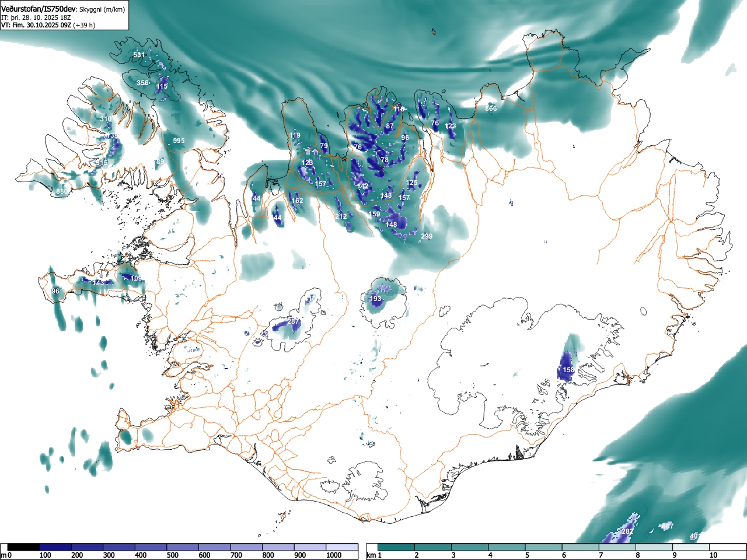The image size is (747, 560).
Task: Click the 'IT: þri. 28. 10. 2025 18Z' line
Action: [36, 17]
